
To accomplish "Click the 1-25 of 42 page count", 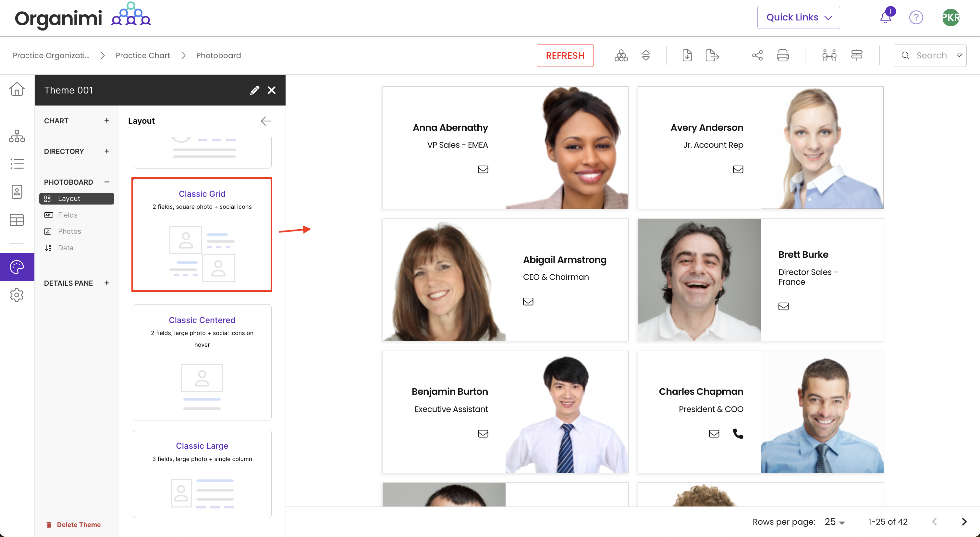I will 888,521.
